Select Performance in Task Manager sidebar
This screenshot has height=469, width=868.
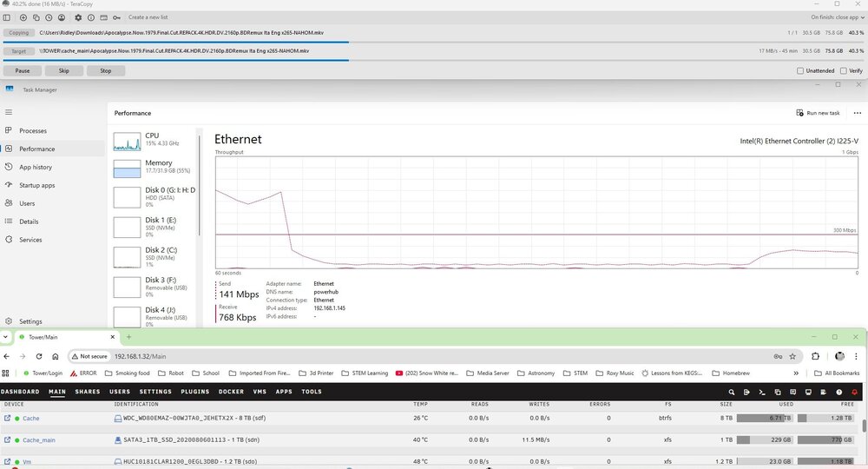coord(53,149)
